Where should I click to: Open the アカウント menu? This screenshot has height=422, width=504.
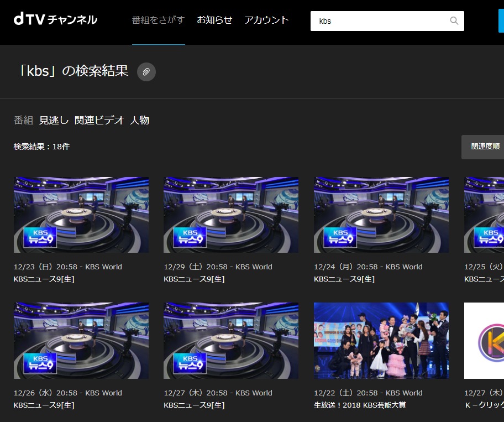pyautogui.click(x=266, y=20)
